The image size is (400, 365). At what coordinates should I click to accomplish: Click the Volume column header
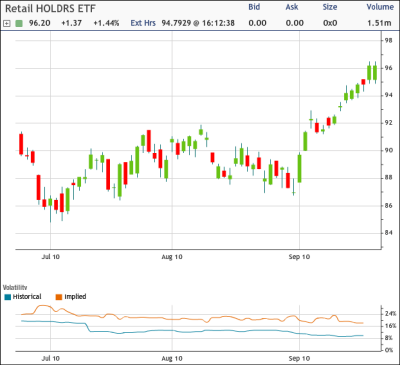380,7
